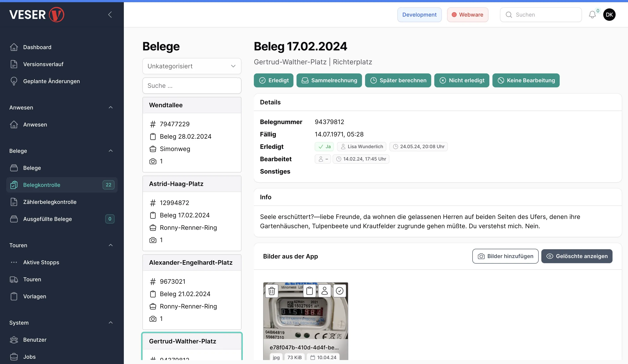Open the DK user avatar menu
The height and width of the screenshot is (364, 628).
tap(609, 15)
